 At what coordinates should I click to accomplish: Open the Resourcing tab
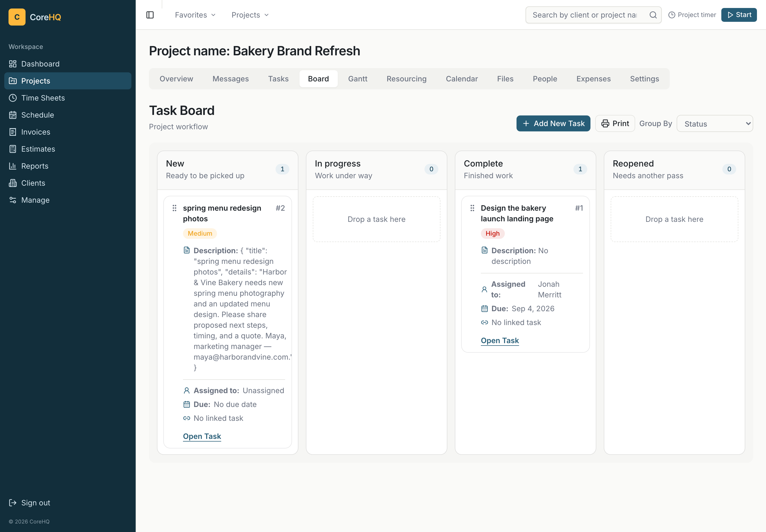[x=406, y=79]
